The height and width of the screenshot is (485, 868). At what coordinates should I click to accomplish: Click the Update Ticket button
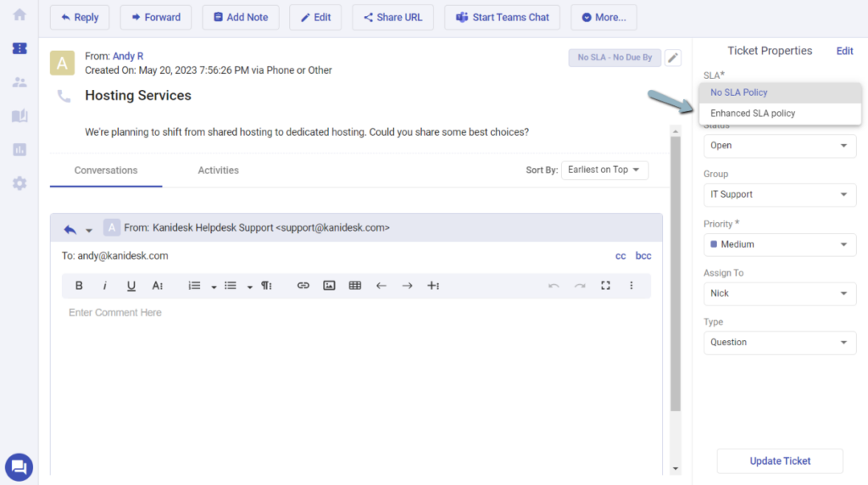click(780, 461)
